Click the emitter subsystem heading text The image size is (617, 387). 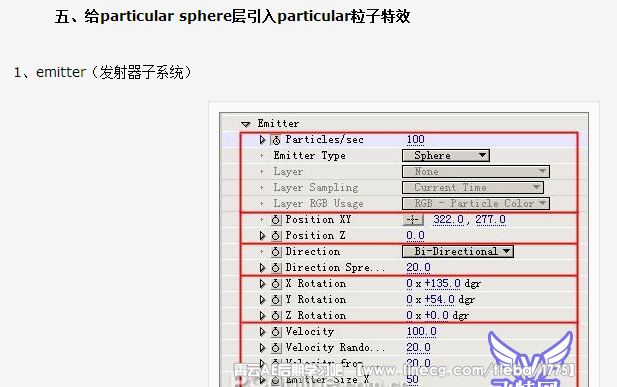(x=103, y=72)
